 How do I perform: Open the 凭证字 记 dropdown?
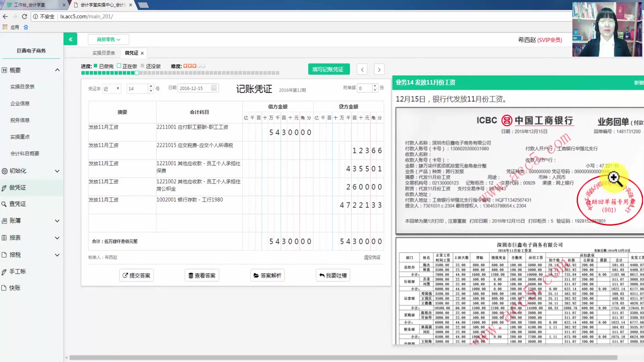click(x=111, y=88)
